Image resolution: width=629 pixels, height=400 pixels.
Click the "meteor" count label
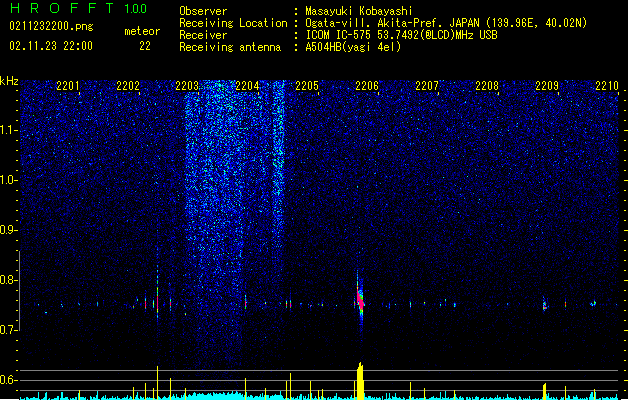pos(142,31)
